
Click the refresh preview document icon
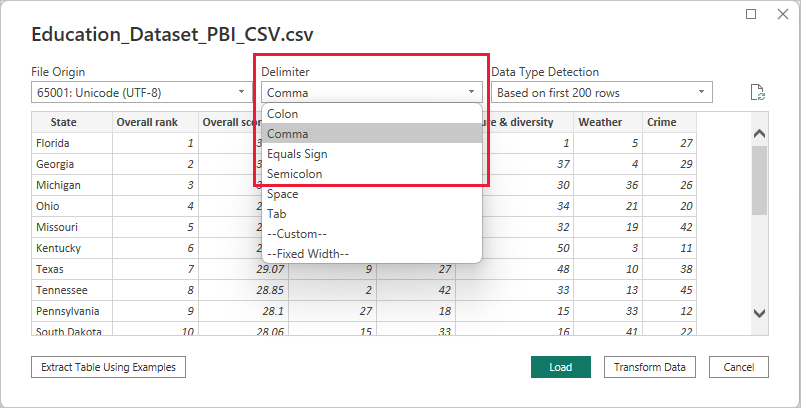(757, 92)
